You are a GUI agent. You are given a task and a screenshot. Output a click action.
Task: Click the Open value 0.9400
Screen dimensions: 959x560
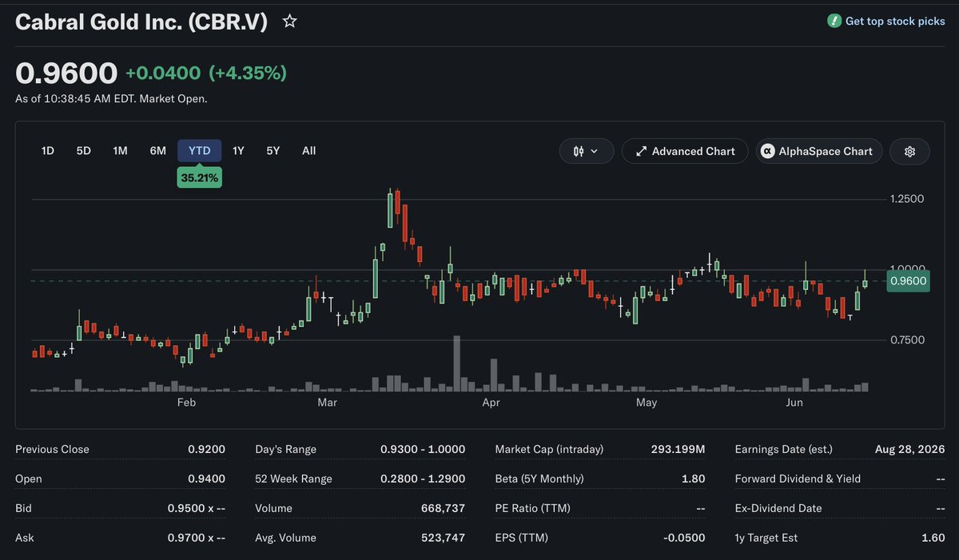click(206, 479)
